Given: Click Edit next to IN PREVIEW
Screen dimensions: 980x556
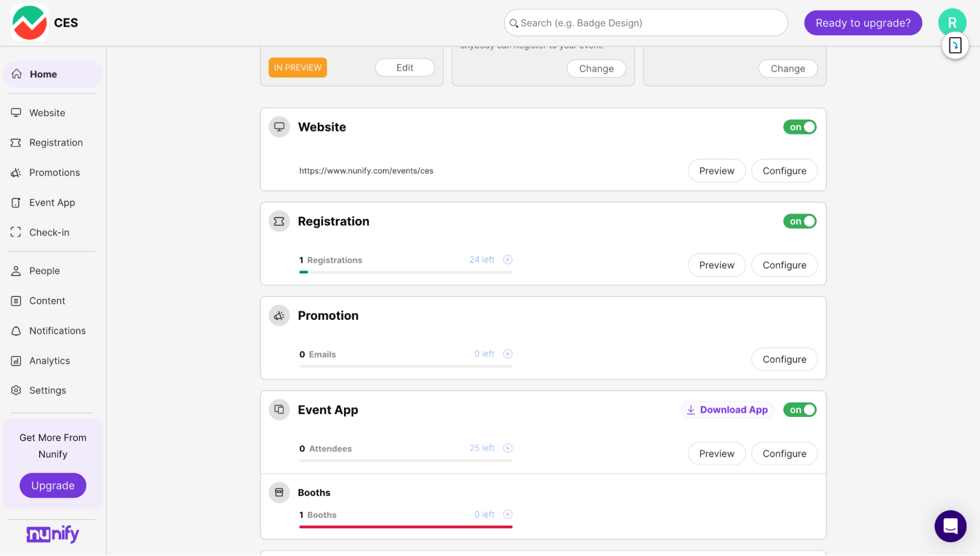Looking at the screenshot, I should [x=404, y=68].
